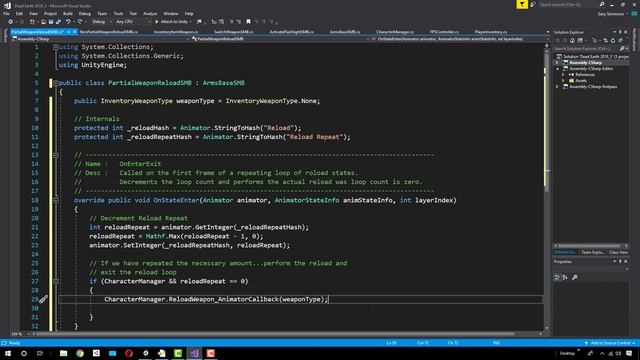This screenshot has width=640, height=360.
Task: Click the Visual Studio taskbar icon
Action: click(194, 353)
